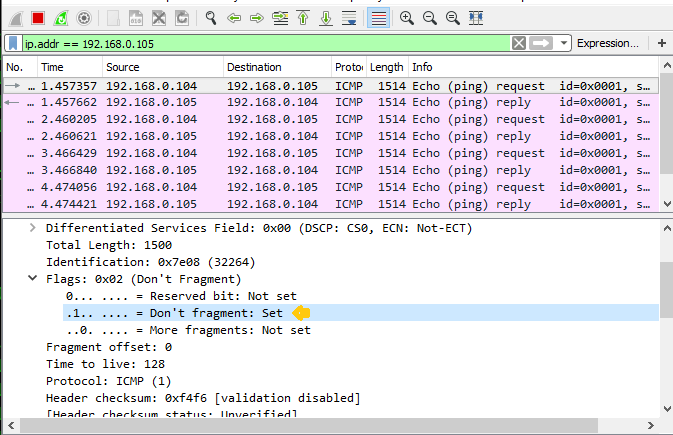Select Don't fragment: Set line

coord(361,313)
